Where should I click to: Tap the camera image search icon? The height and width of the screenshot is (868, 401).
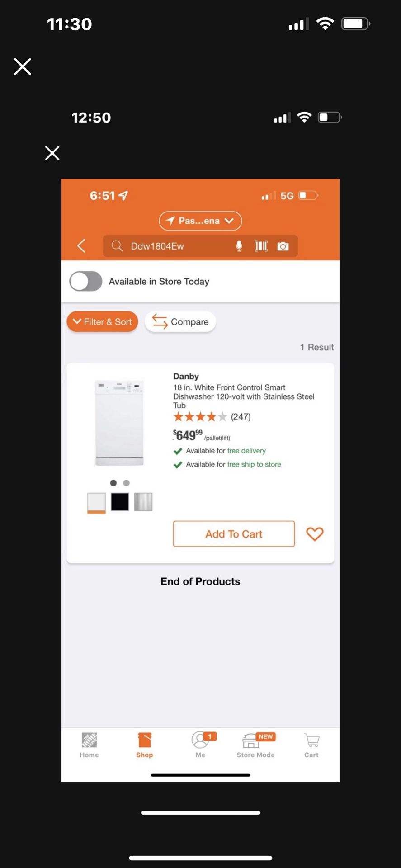pos(283,246)
